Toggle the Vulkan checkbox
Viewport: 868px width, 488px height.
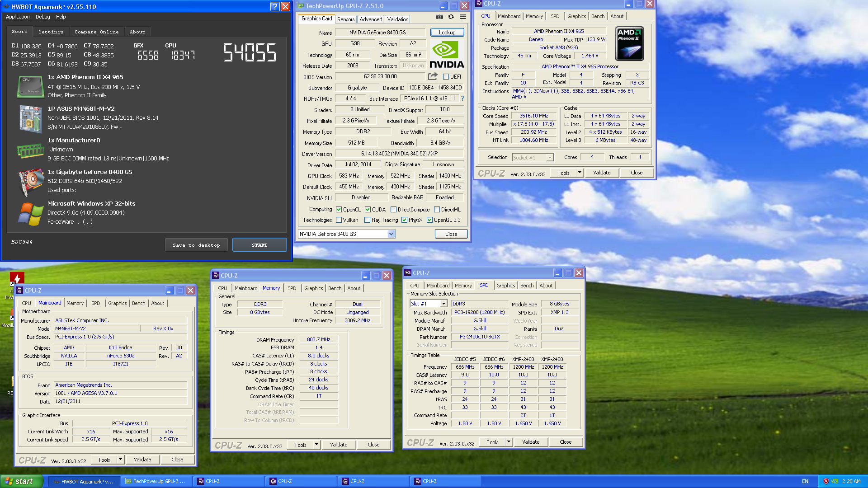[339, 220]
